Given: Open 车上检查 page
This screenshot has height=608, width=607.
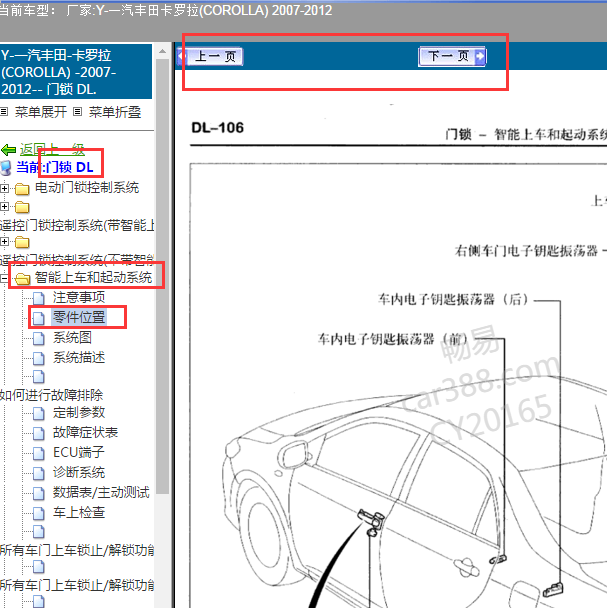Looking at the screenshot, I should point(79,512).
